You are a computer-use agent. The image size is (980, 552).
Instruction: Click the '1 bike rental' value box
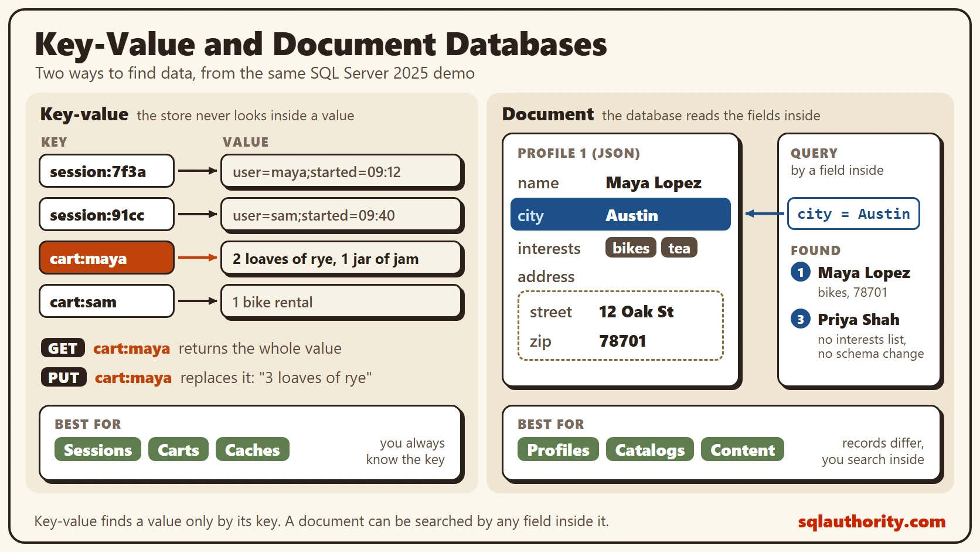[x=342, y=302]
